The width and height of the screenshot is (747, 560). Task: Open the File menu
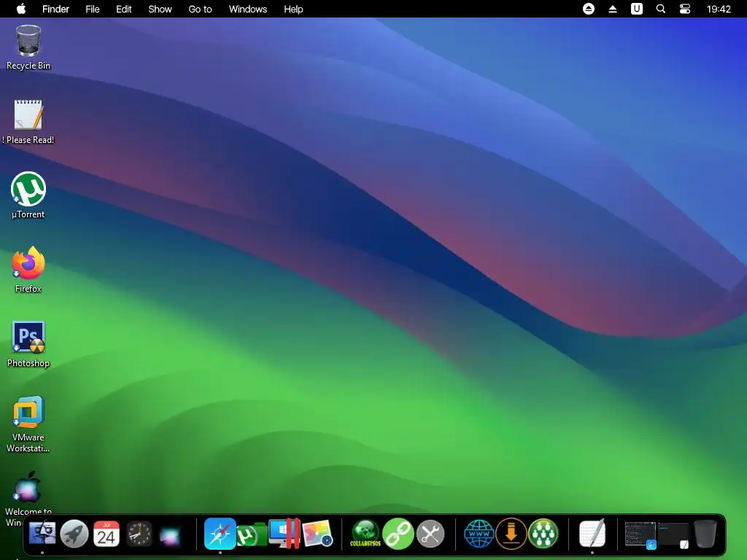[93, 9]
